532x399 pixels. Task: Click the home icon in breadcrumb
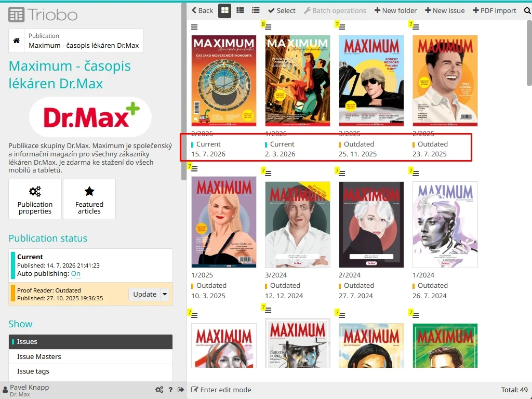(x=16, y=41)
